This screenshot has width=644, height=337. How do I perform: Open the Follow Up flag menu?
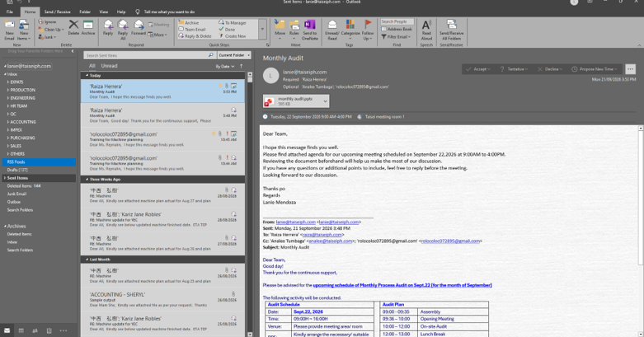(x=368, y=30)
